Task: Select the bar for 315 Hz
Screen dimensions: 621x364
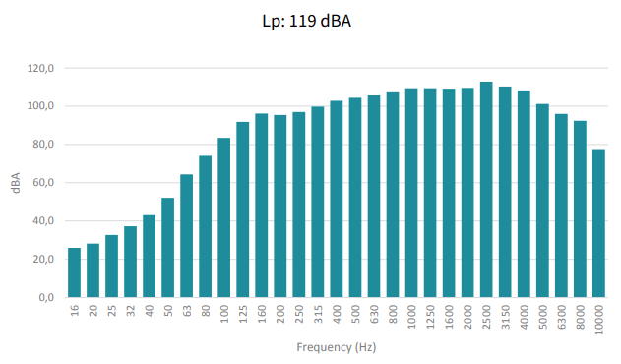Action: click(x=318, y=202)
